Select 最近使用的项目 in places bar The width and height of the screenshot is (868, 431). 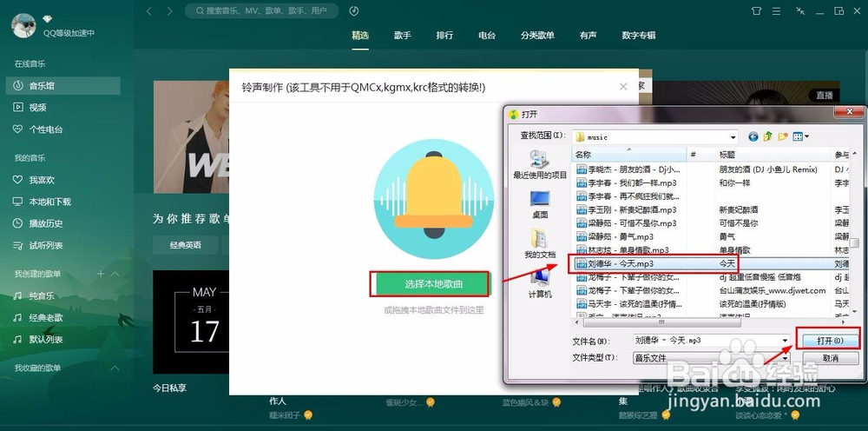pos(540,164)
